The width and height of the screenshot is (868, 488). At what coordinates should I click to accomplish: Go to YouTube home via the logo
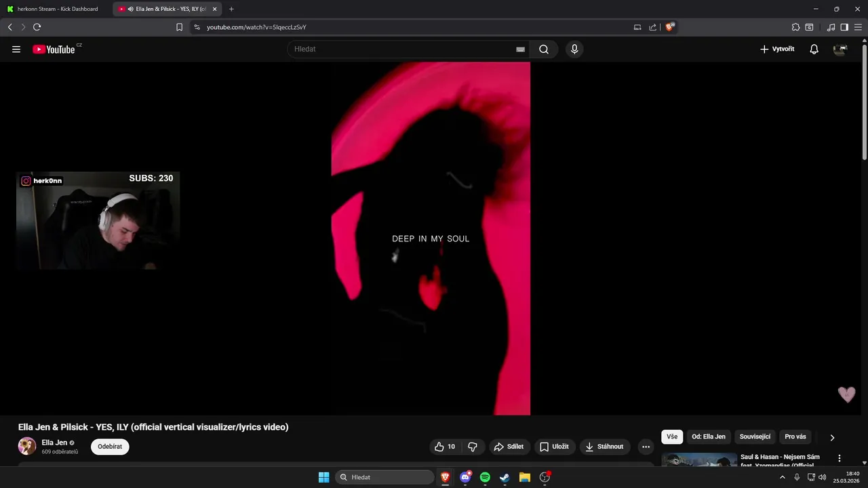pyautogui.click(x=54, y=49)
